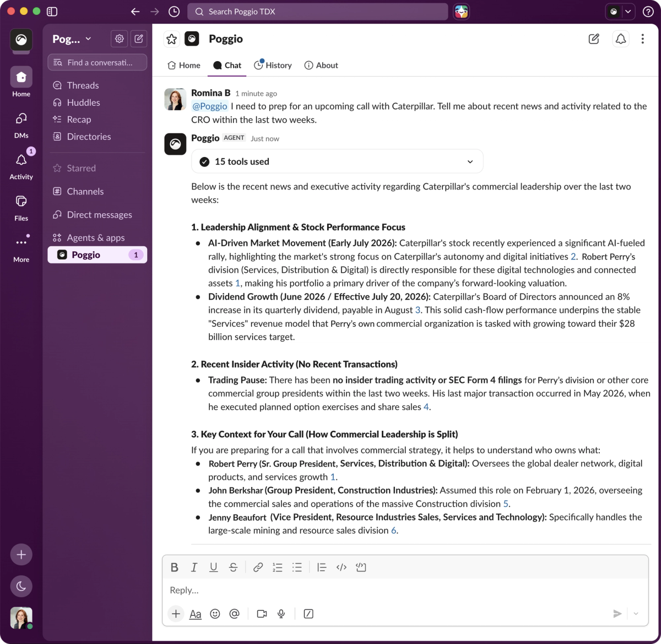Select Poggio conversation in sidebar
Viewport: 661px width, 644px height.
(x=97, y=255)
